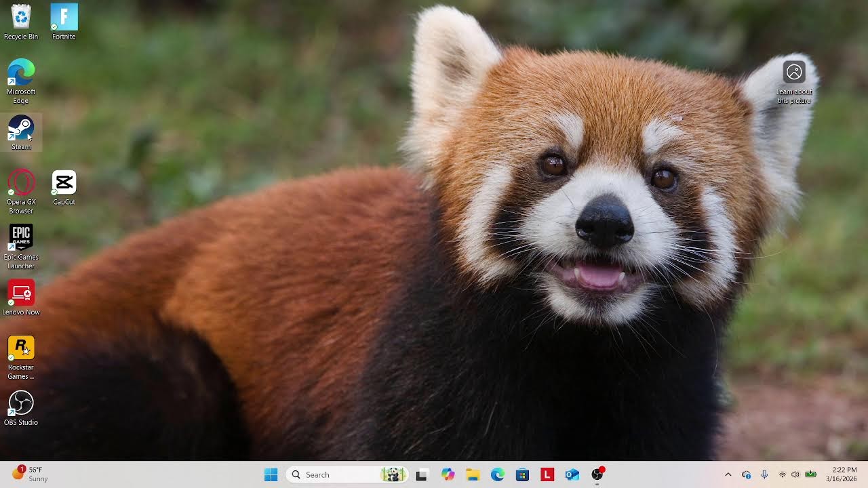Expand the hidden system tray icons chevron
This screenshot has height=488, width=868.
point(728,474)
